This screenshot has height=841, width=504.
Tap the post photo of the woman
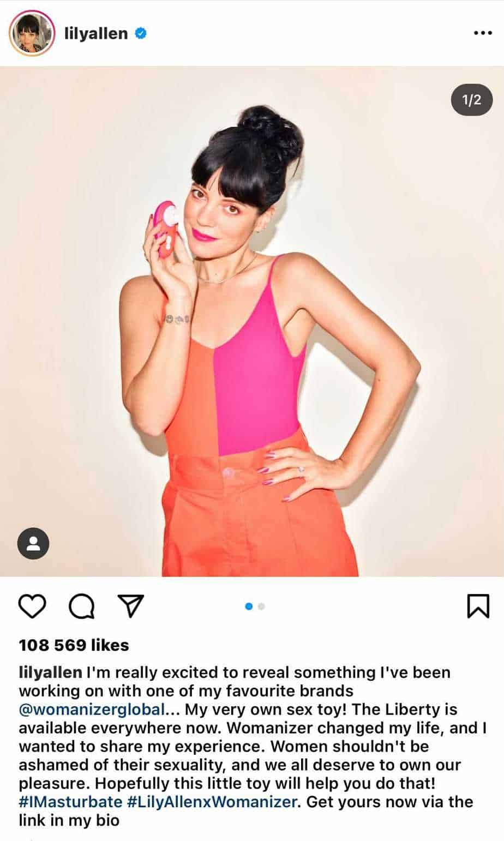pos(252,321)
